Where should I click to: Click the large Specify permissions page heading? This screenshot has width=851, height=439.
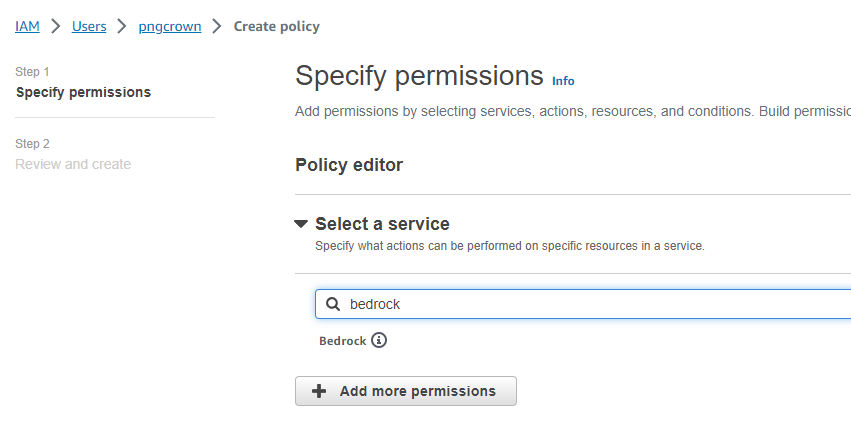coord(419,76)
